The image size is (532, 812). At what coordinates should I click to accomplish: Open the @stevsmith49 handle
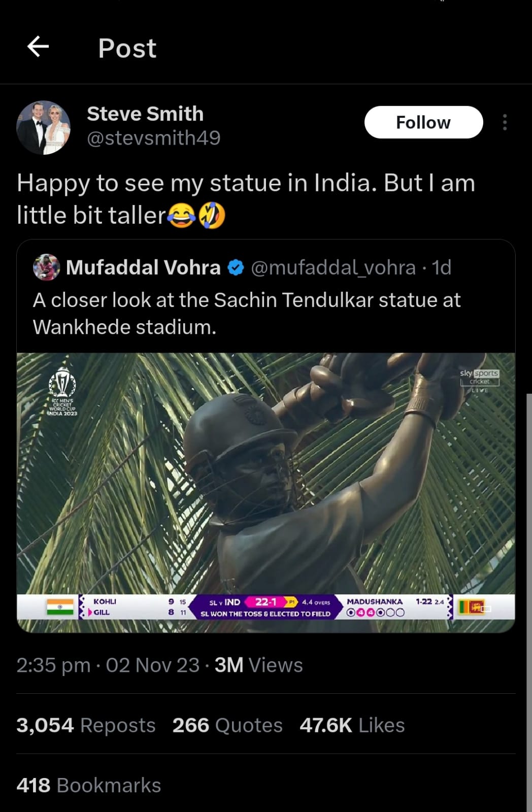(x=154, y=138)
